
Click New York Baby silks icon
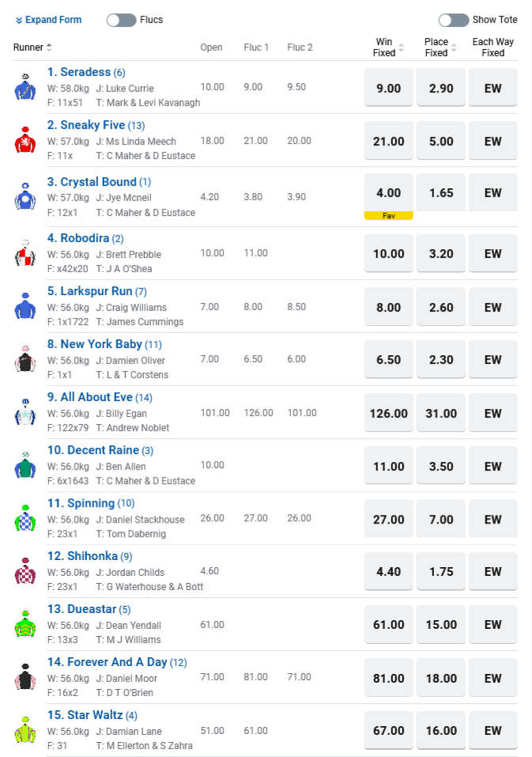tap(25, 359)
